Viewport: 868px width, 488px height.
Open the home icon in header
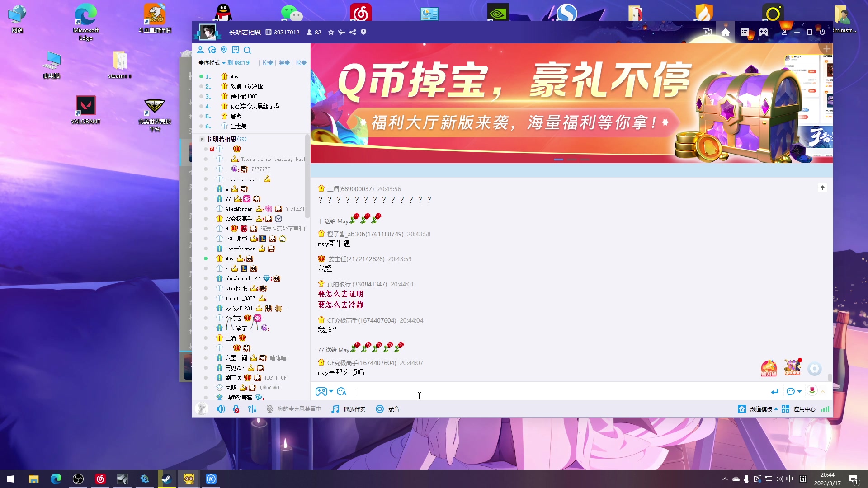726,32
